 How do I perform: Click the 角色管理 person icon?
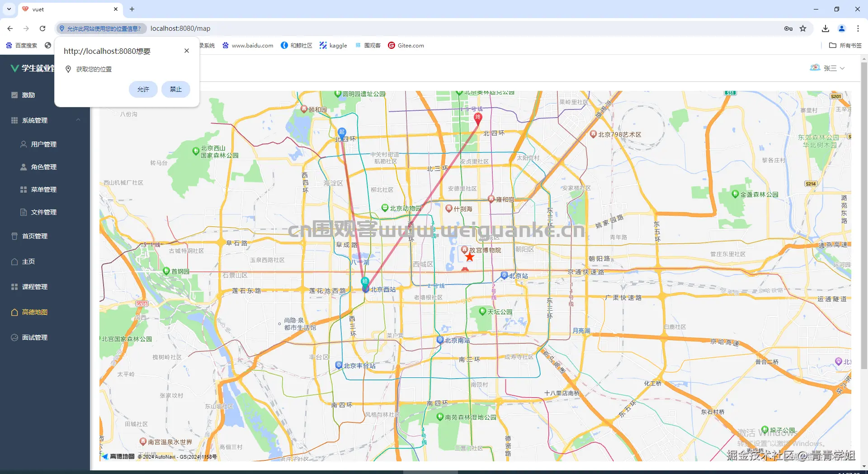pyautogui.click(x=24, y=167)
